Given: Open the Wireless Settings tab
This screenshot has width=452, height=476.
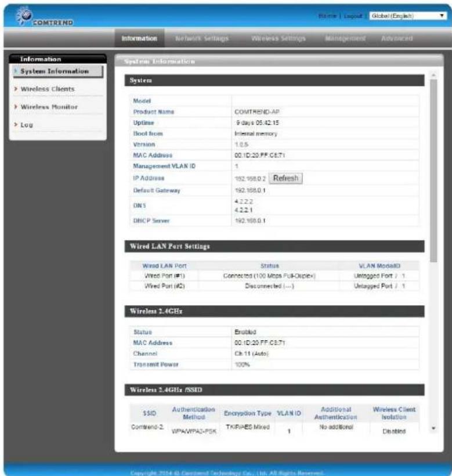Looking at the screenshot, I should pyautogui.click(x=278, y=38).
